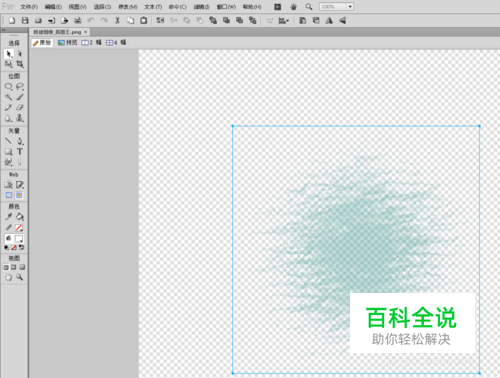Screen dimensions: 500x378
Task: Open the zoom level 100% dropdown
Action: click(350, 7)
